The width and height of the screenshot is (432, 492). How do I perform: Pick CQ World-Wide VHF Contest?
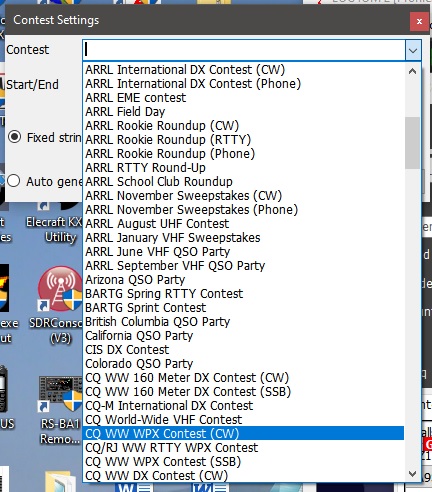coord(243,420)
